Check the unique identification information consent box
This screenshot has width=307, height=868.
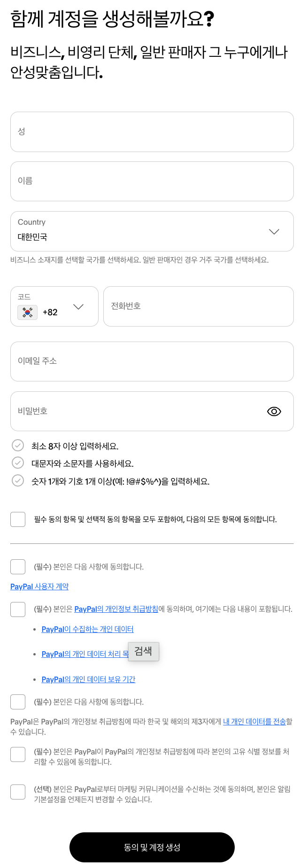[x=18, y=754]
